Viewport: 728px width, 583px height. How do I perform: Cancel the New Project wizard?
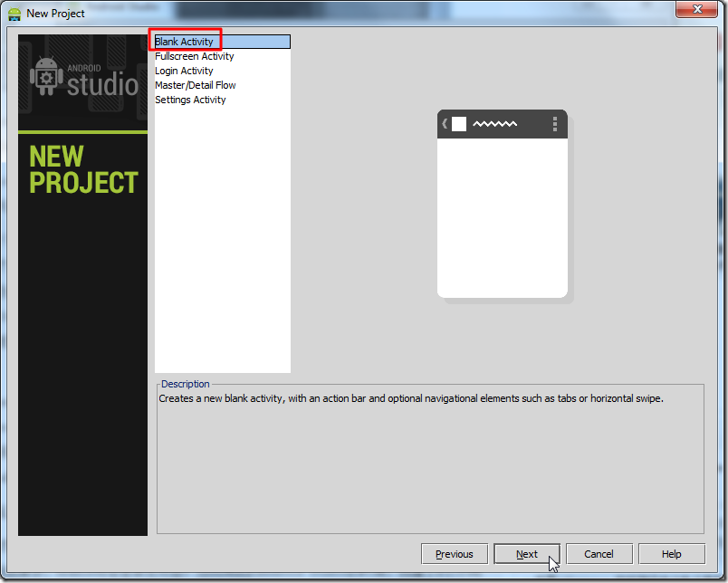point(599,554)
